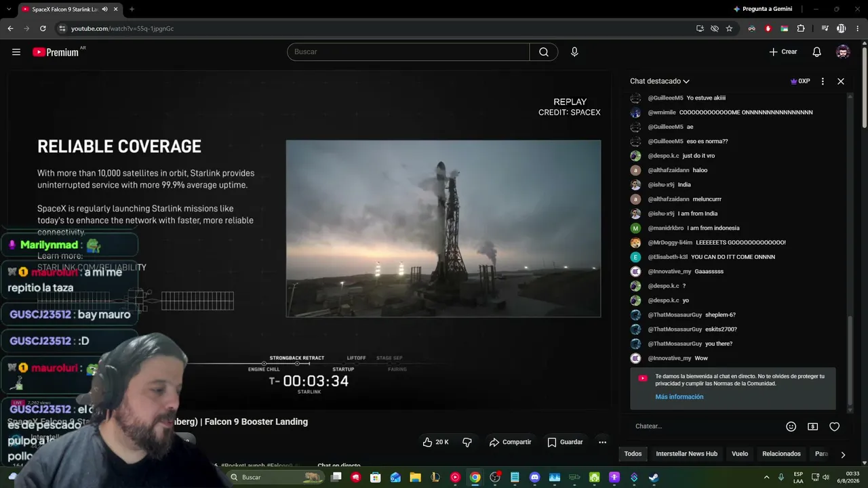Open YouTube notifications bell
Image resolution: width=868 pixels, height=488 pixels.
tap(817, 52)
